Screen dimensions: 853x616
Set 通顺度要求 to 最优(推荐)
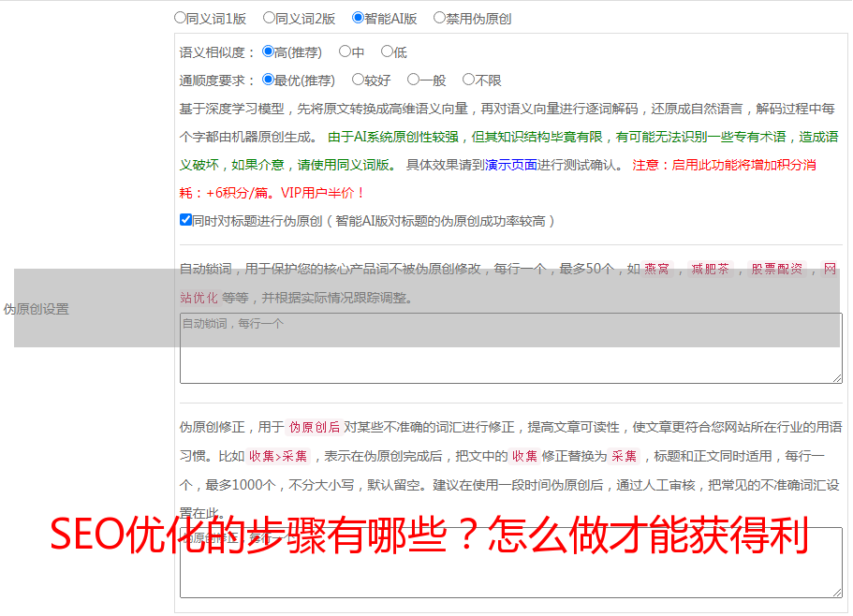268,80
